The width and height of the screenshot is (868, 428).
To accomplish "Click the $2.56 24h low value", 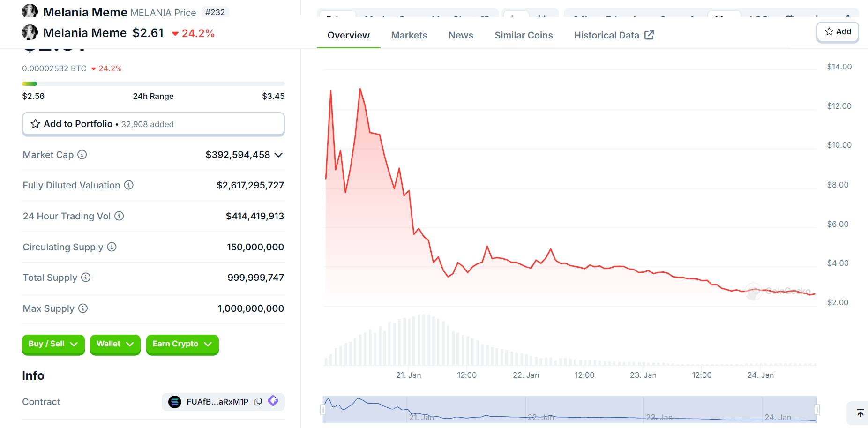I will point(33,96).
